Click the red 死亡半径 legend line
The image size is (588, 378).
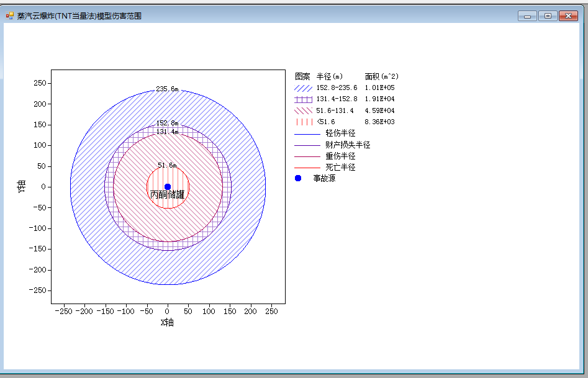(307, 168)
